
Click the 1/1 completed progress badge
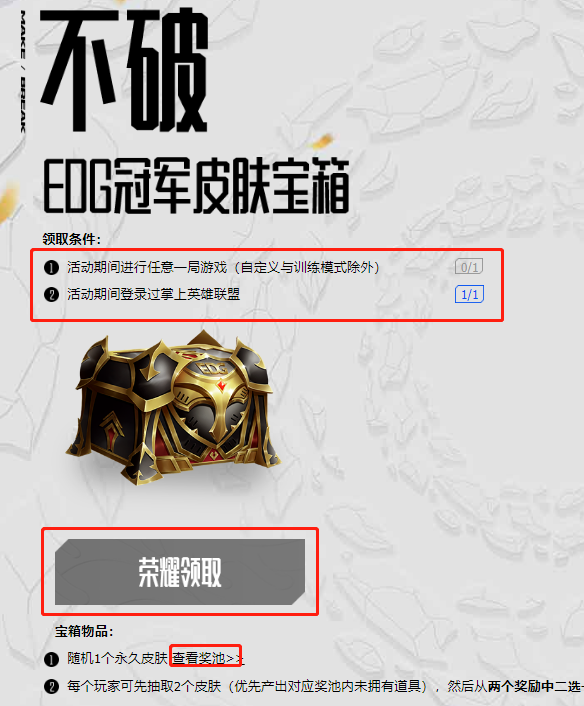coord(469,294)
